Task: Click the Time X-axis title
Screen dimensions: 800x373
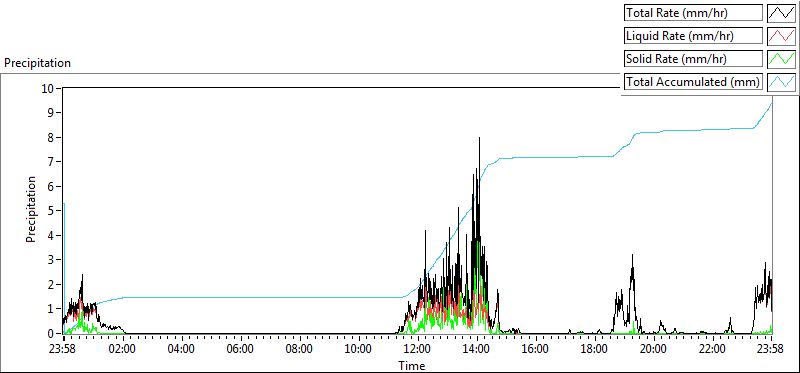Action: (x=412, y=365)
